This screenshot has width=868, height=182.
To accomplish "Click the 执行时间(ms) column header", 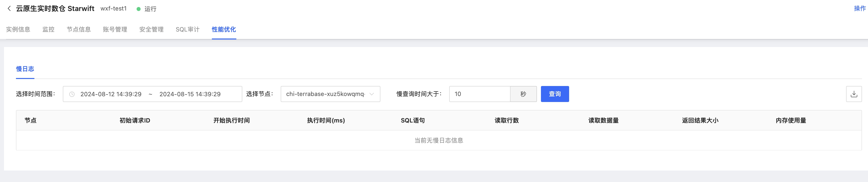I will pyautogui.click(x=326, y=120).
